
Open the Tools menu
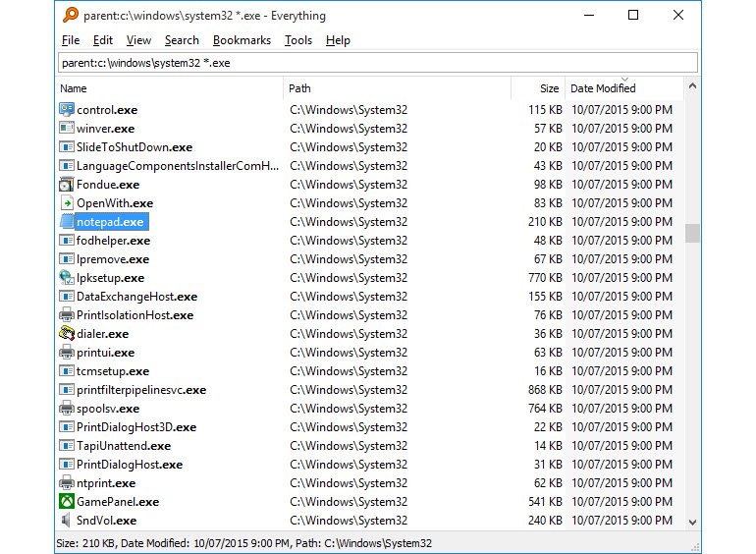(298, 40)
